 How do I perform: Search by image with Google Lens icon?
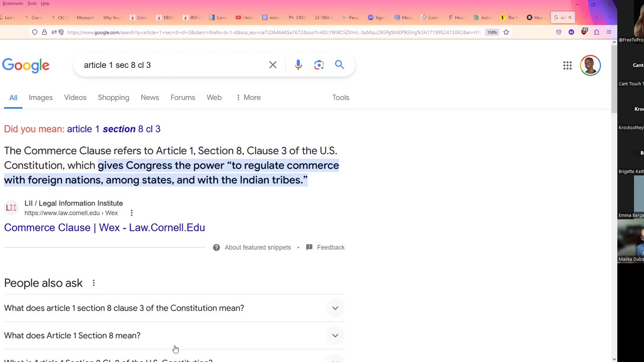click(x=319, y=65)
